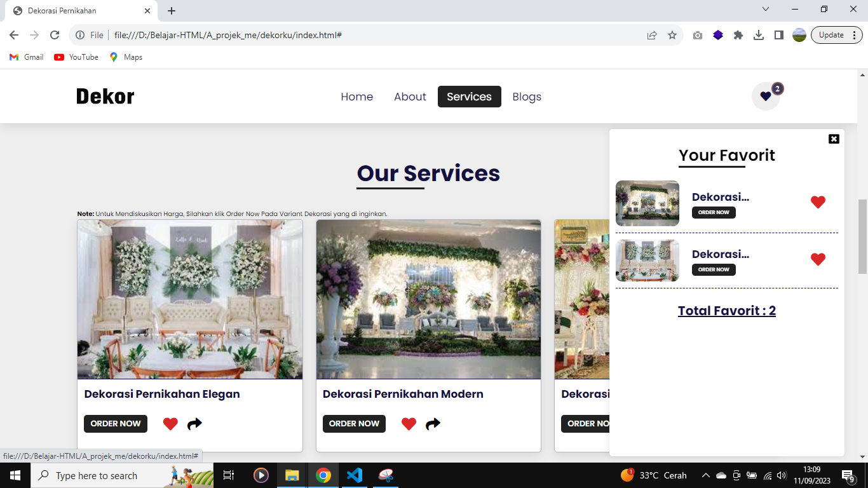Bookmark this page with the star icon
Viewport: 868px width, 488px height.
click(x=672, y=35)
